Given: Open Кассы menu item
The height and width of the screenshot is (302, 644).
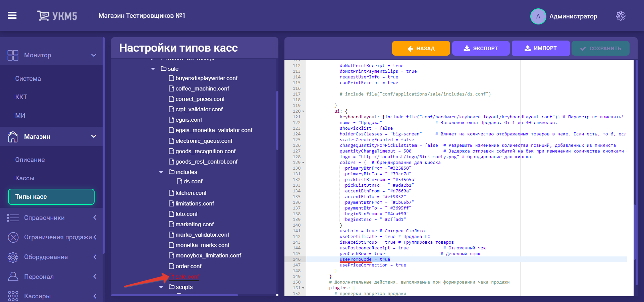Looking at the screenshot, I should (x=25, y=178).
